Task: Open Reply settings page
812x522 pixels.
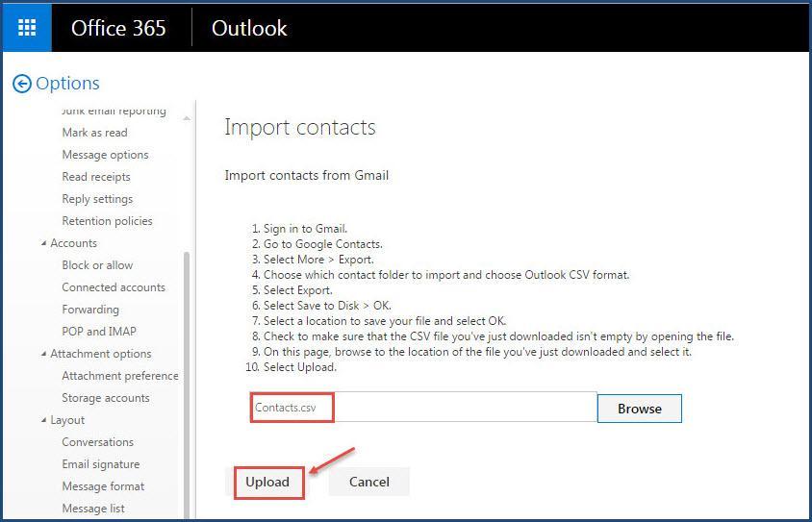Action: tap(97, 199)
